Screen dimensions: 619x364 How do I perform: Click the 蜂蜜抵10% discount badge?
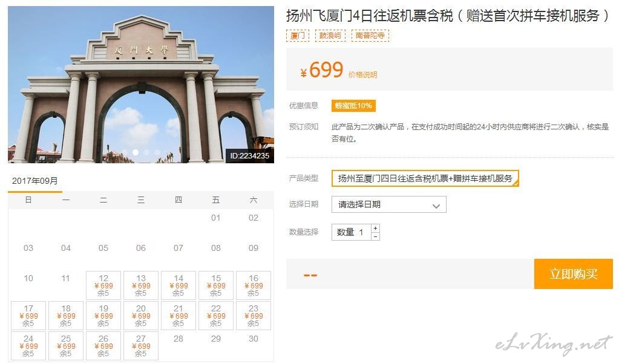353,106
